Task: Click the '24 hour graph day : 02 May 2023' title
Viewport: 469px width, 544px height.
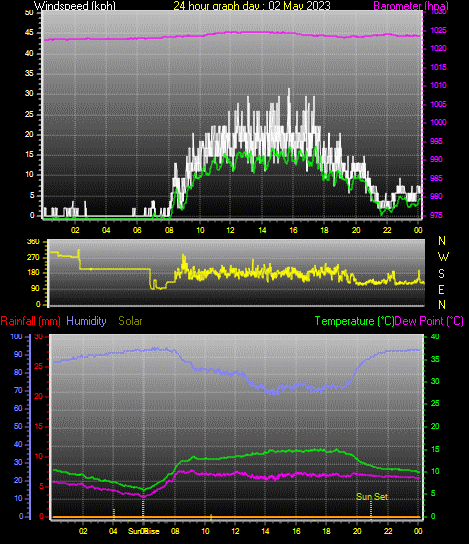Action: pyautogui.click(x=252, y=5)
